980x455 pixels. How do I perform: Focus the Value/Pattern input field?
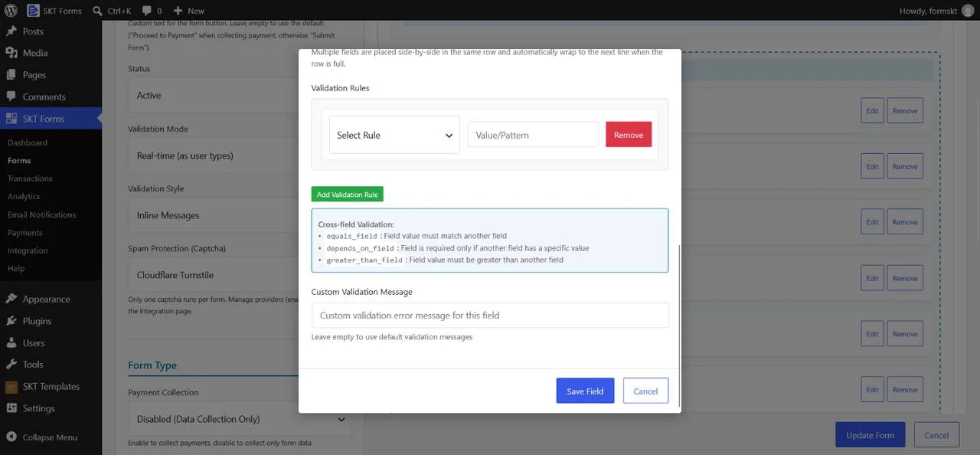[x=533, y=135]
